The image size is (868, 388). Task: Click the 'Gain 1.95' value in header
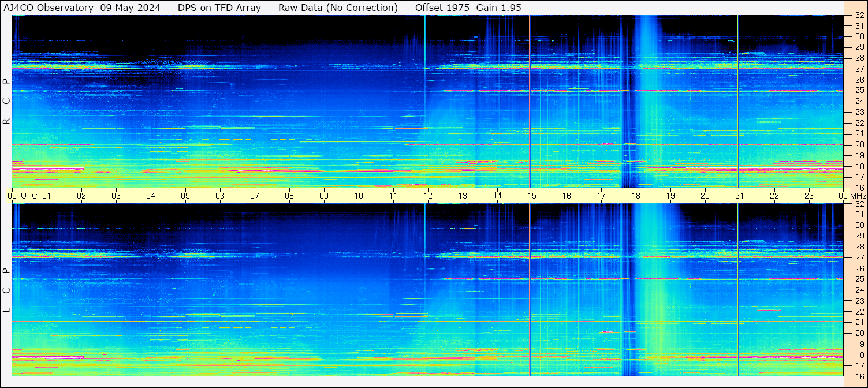[x=498, y=8]
